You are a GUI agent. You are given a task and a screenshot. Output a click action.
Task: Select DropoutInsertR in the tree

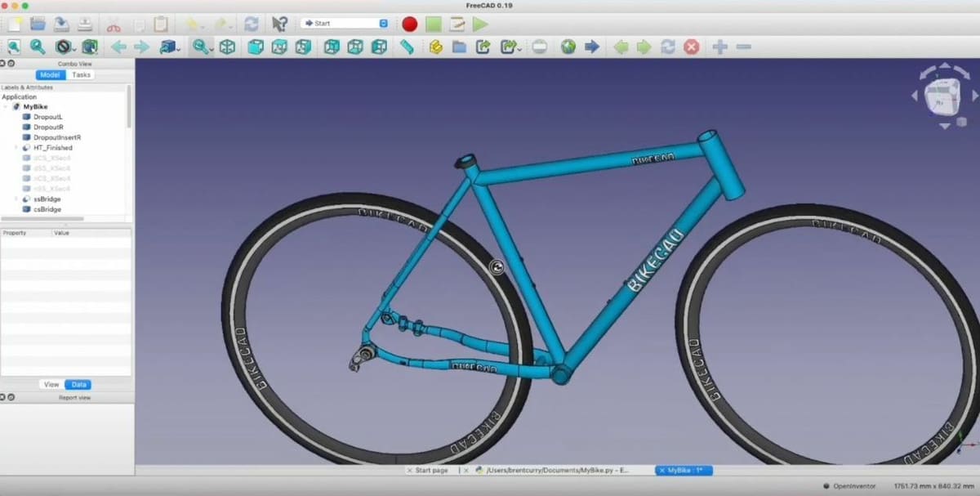56,137
